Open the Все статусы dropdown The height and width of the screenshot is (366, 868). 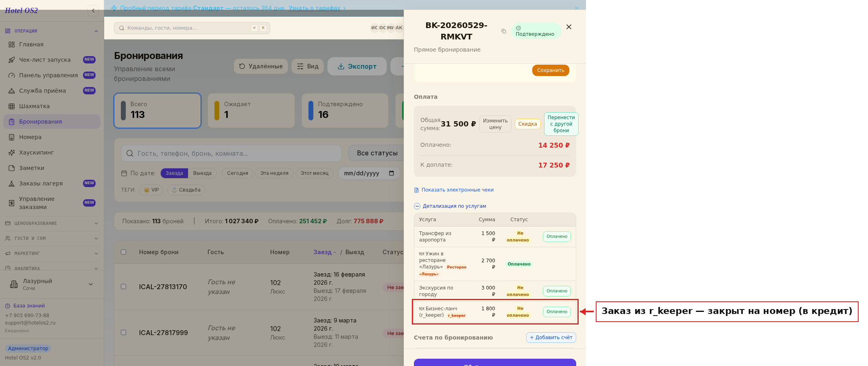tap(377, 153)
